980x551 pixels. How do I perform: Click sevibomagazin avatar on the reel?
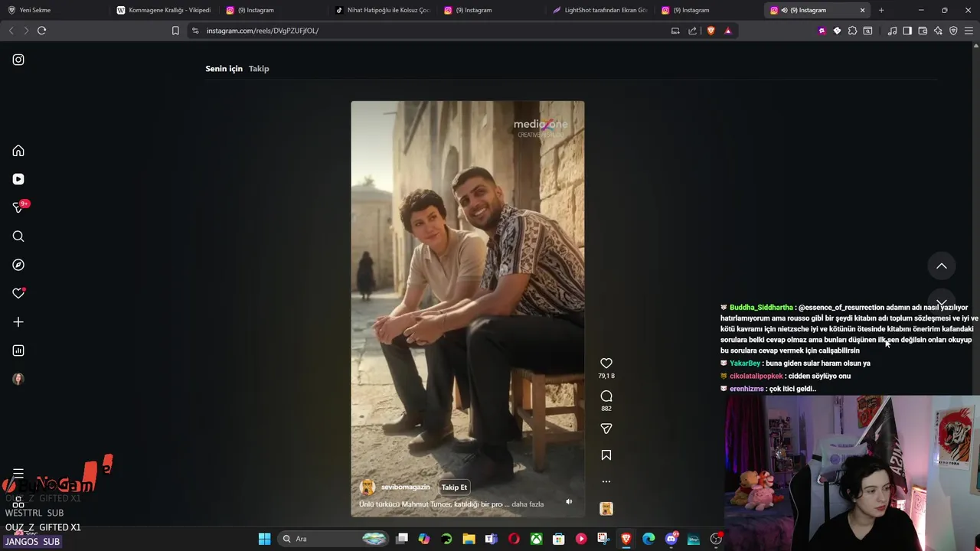click(367, 487)
